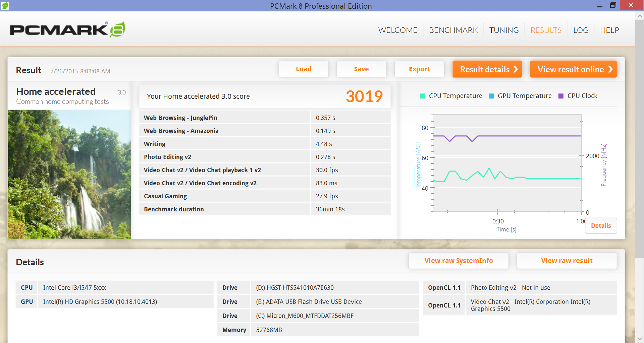Viewport: 644px width, 343px height.
Task: Click the GPU Temperature legend swatch
Action: [x=491, y=96]
